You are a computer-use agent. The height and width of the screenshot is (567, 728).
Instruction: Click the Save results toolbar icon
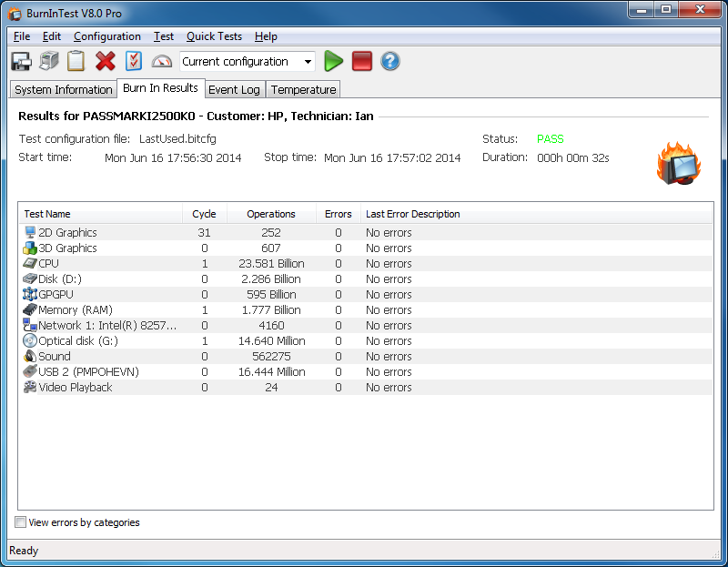click(21, 61)
